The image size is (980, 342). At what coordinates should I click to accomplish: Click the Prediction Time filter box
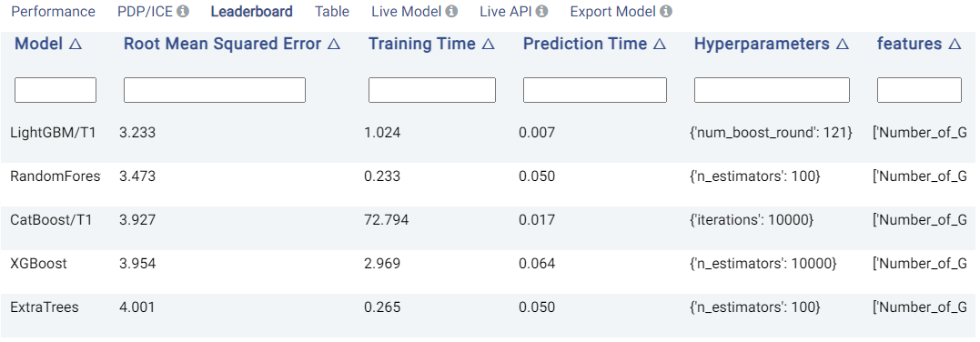(595, 90)
